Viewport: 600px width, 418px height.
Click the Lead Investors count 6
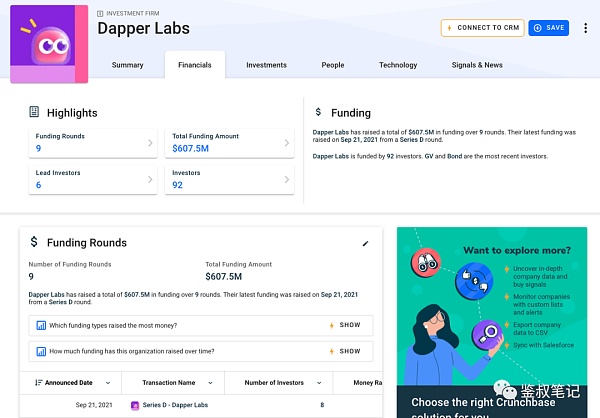(38, 185)
